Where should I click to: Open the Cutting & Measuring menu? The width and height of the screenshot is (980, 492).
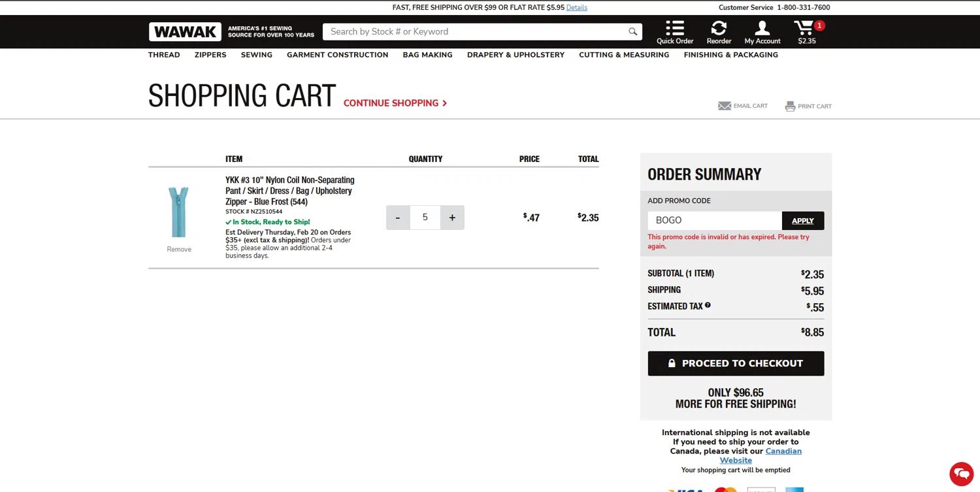click(x=624, y=55)
